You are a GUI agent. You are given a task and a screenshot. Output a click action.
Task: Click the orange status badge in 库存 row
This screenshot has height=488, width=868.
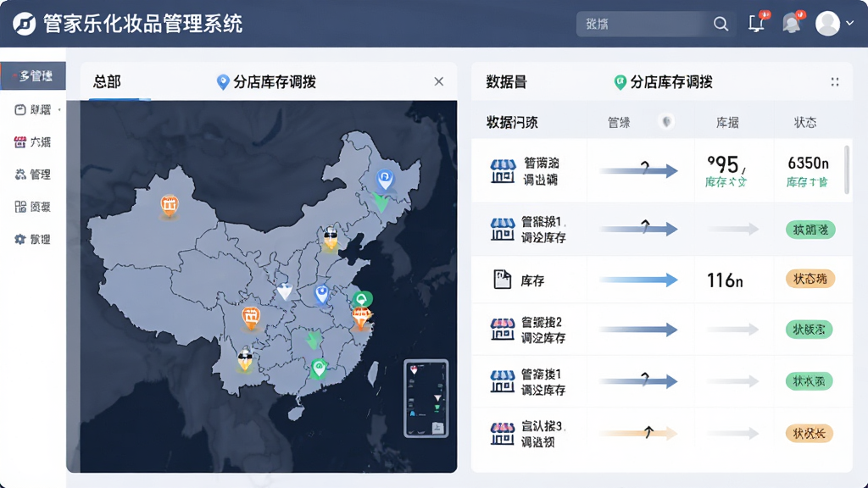pos(810,279)
